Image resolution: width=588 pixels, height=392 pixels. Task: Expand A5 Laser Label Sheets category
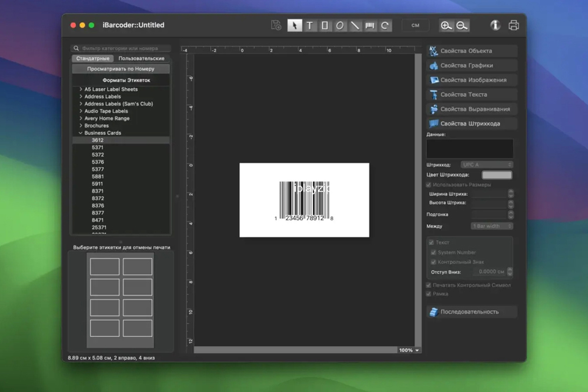81,89
